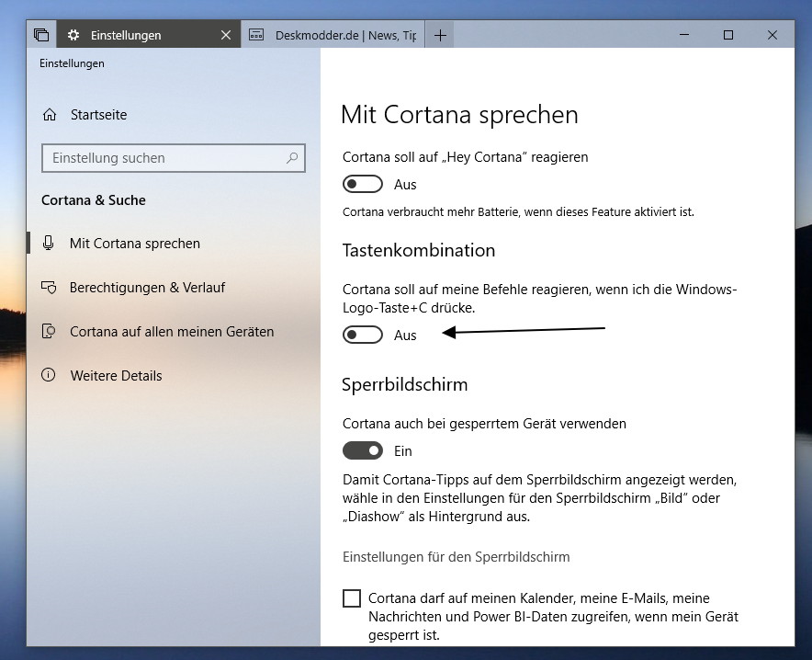This screenshot has height=660, width=812.
Task: Click the Mit Cortana sprechen page heading
Action: 459,115
